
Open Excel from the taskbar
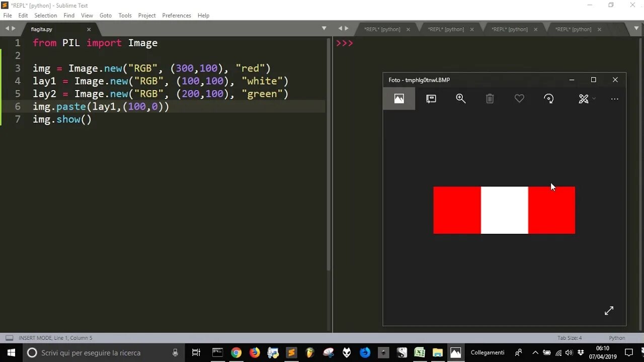pos(420,352)
